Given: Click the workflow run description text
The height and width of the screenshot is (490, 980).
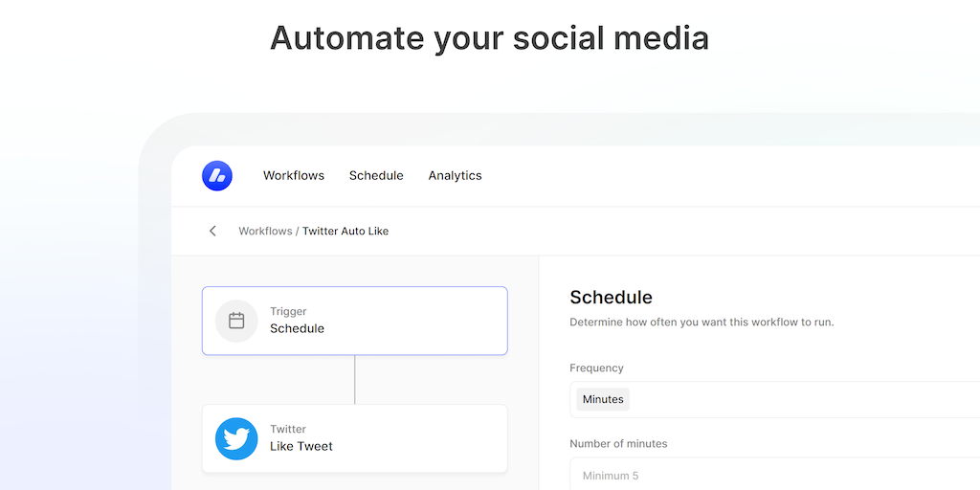Looking at the screenshot, I should pos(702,322).
